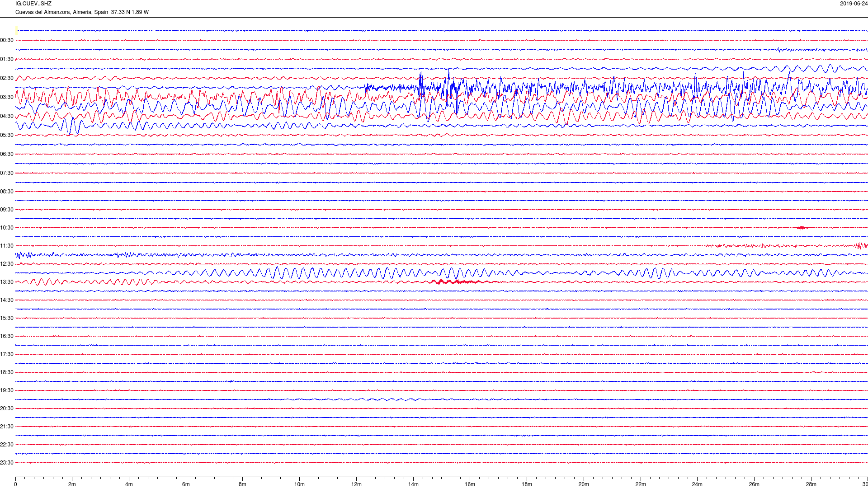Click the 4m tick on time axis
The width and height of the screenshot is (868, 488).
pyautogui.click(x=129, y=484)
